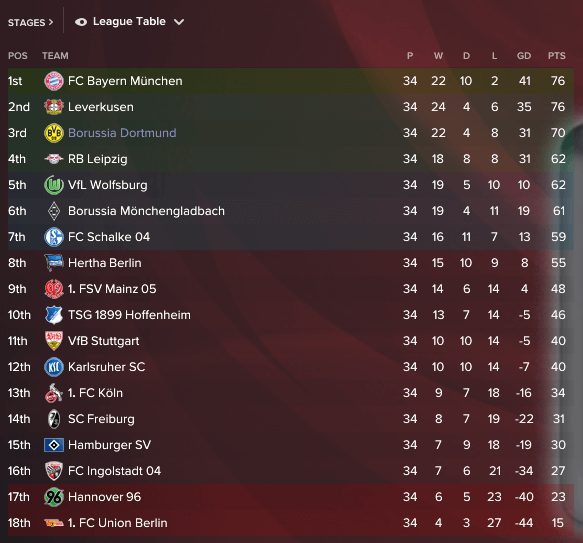
Task: Open the Borussia Dortmund team link
Action: pos(122,133)
